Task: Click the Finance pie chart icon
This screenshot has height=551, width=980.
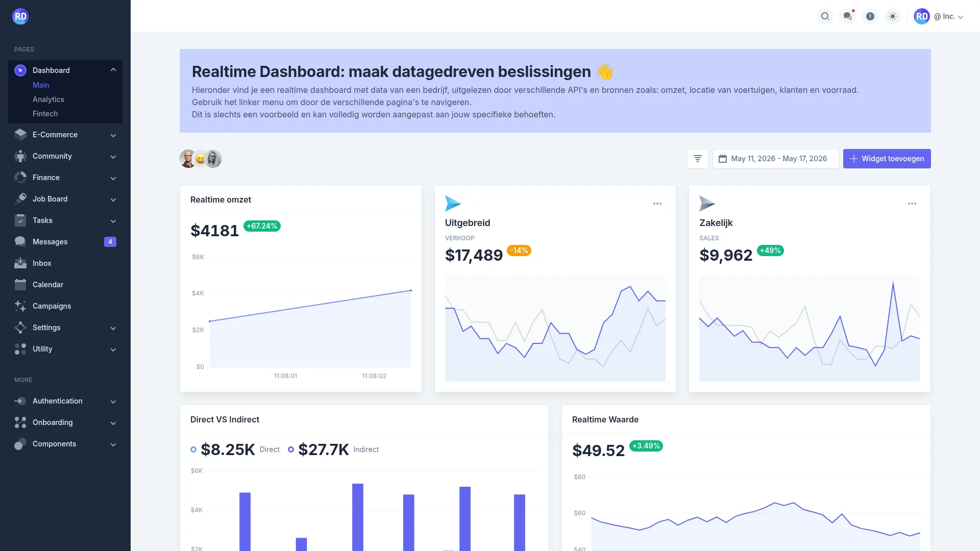Action: pos(20,178)
